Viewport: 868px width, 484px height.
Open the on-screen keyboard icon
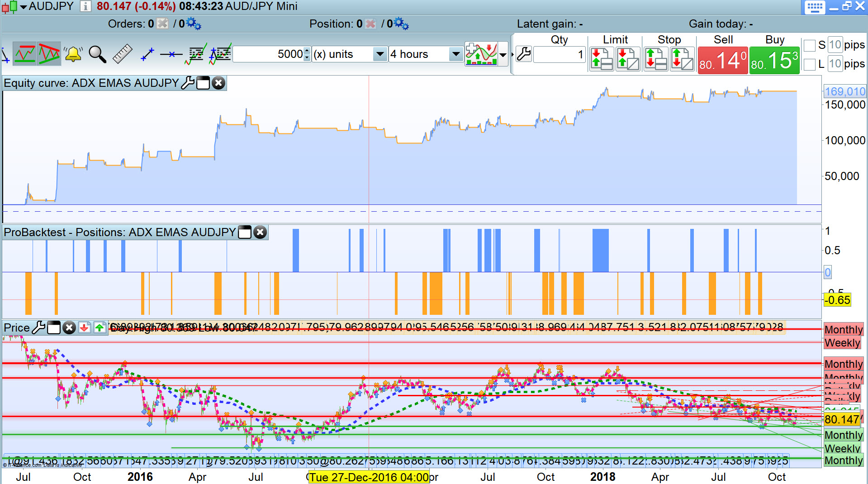[815, 7]
